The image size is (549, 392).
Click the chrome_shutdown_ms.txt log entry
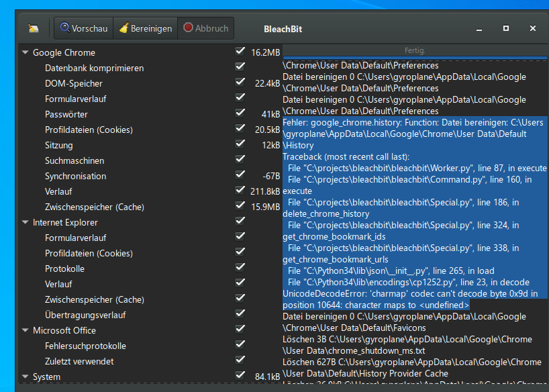coord(407,345)
